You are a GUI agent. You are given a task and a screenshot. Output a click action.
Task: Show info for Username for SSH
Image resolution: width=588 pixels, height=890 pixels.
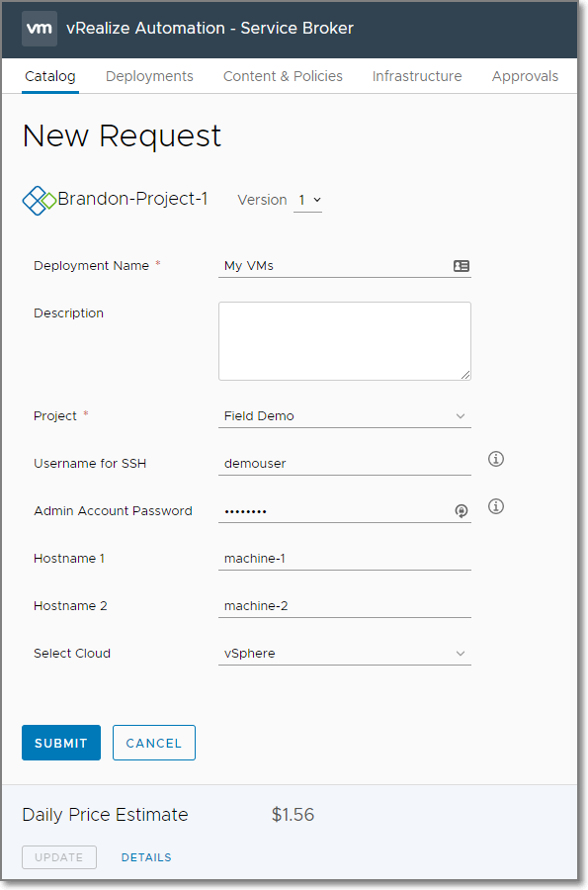(x=495, y=459)
